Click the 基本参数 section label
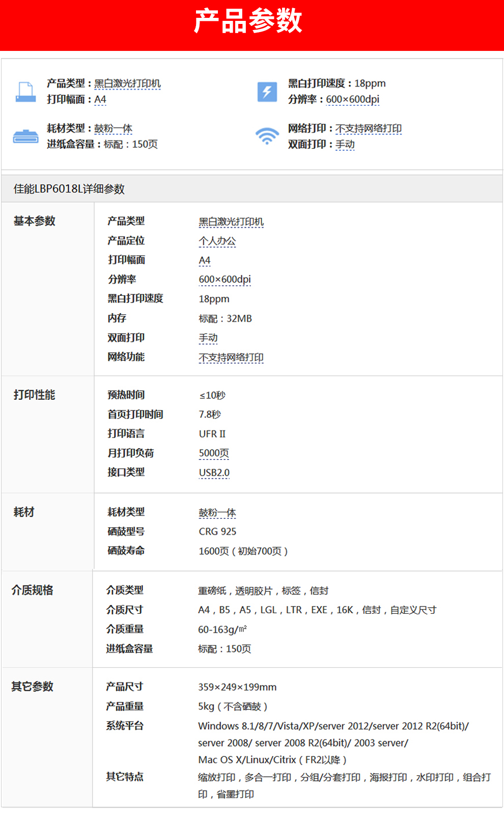The image size is (504, 819). coord(35,221)
